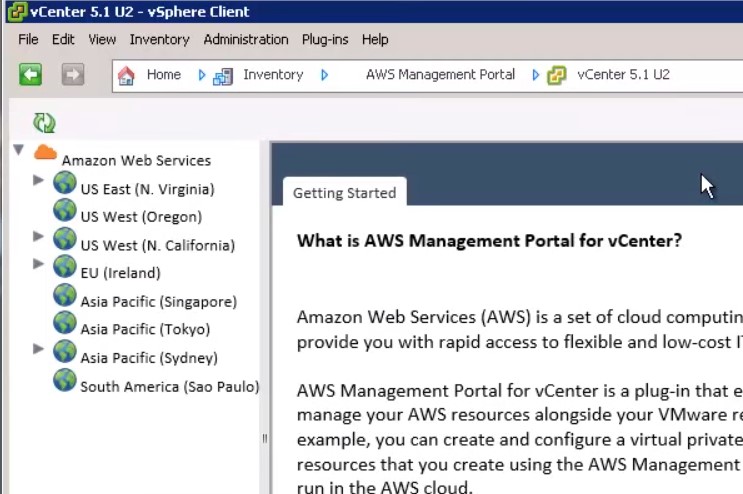Select Amazon Web Services tree label
The width and height of the screenshot is (743, 494).
136,161
